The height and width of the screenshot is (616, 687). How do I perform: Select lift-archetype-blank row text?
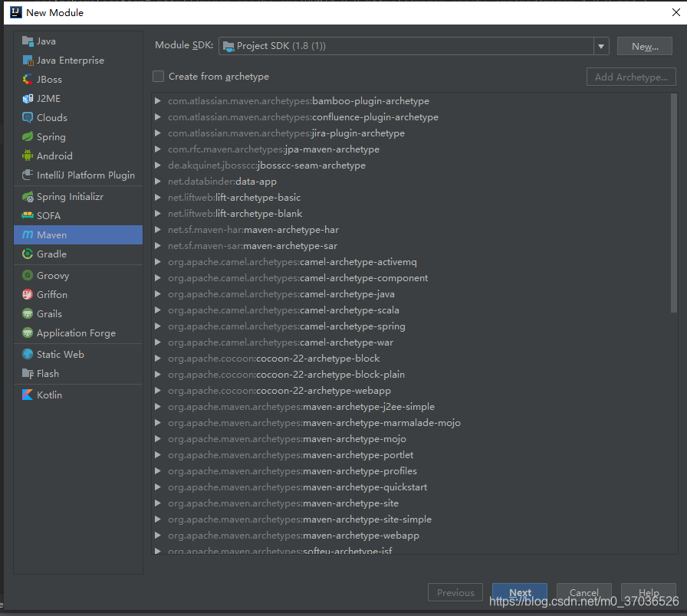coord(235,214)
